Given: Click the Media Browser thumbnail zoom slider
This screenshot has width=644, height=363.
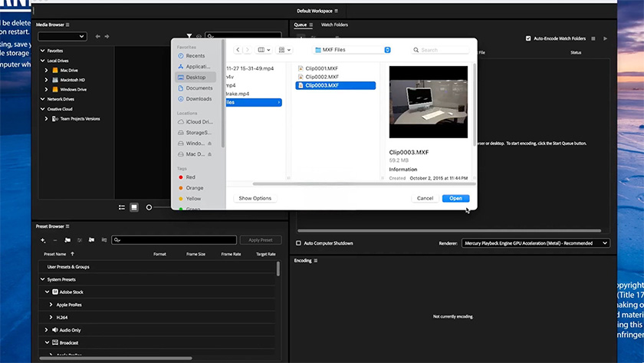Looking at the screenshot, I should (149, 207).
